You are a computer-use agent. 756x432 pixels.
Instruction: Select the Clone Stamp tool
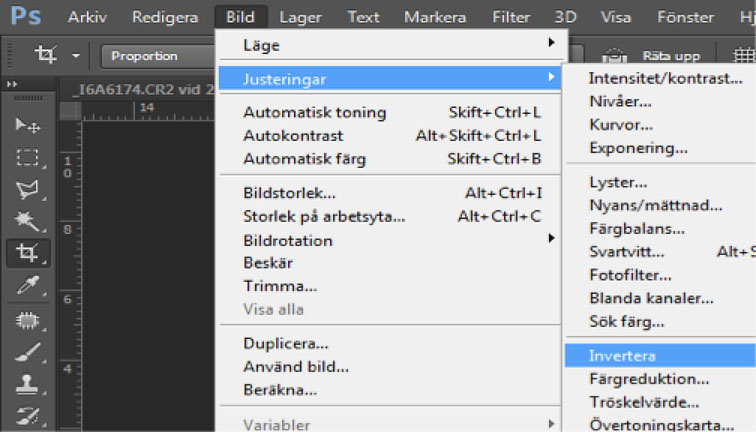click(x=27, y=385)
